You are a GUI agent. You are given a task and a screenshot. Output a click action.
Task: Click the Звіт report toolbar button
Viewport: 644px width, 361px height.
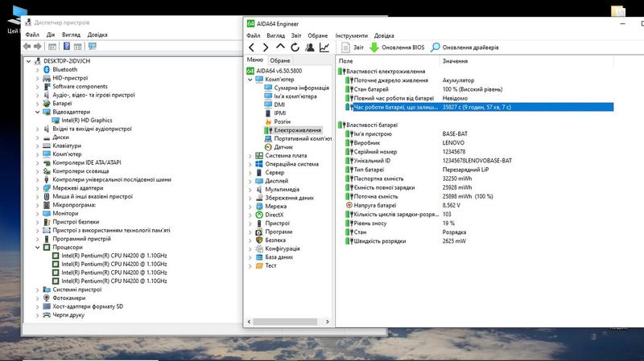tap(353, 47)
